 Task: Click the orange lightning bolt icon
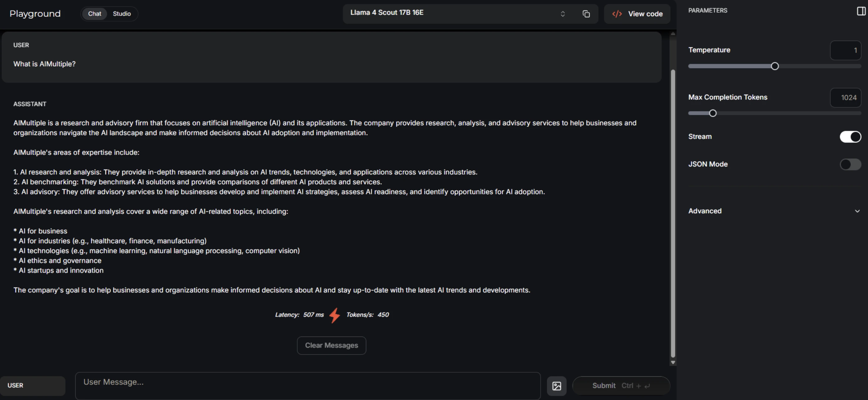pyautogui.click(x=335, y=315)
